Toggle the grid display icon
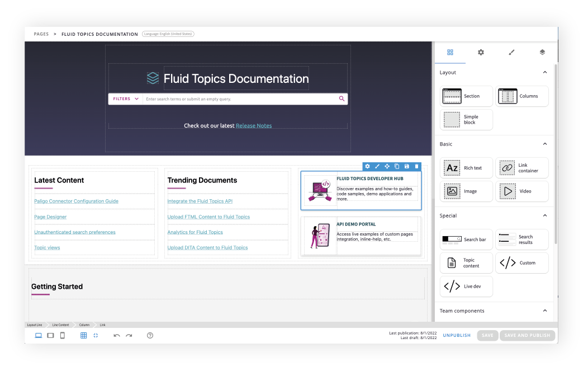Viewport: 588px width, 371px height. click(x=84, y=335)
